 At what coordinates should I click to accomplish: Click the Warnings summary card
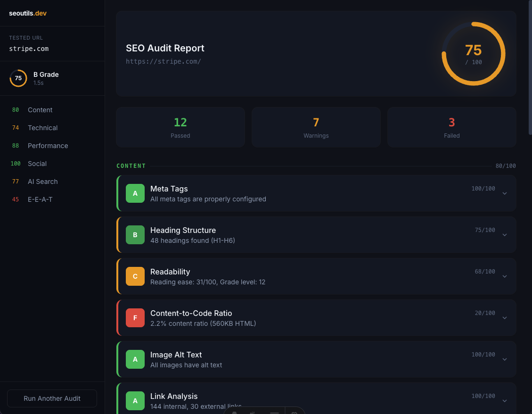point(316,127)
